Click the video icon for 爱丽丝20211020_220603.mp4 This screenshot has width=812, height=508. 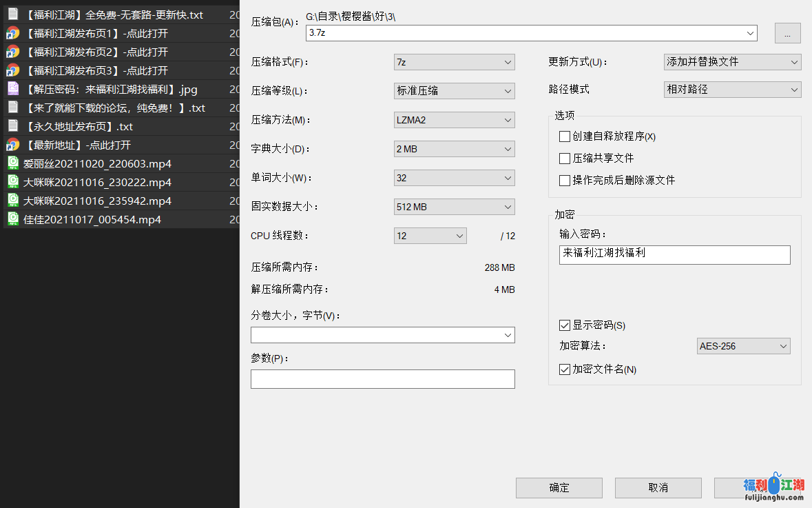click(12, 163)
